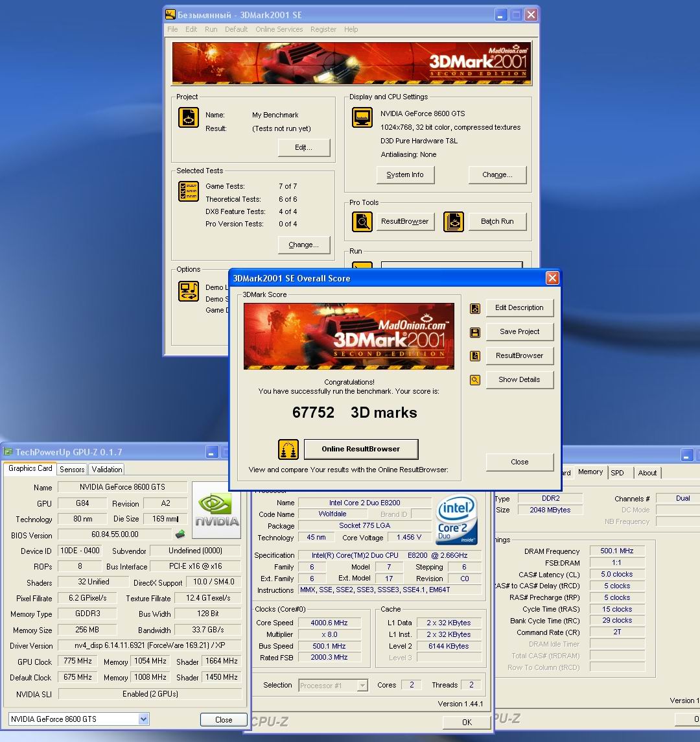Click the GPU-Z title bar icon
Screen dimensions: 700x742
[8, 452]
